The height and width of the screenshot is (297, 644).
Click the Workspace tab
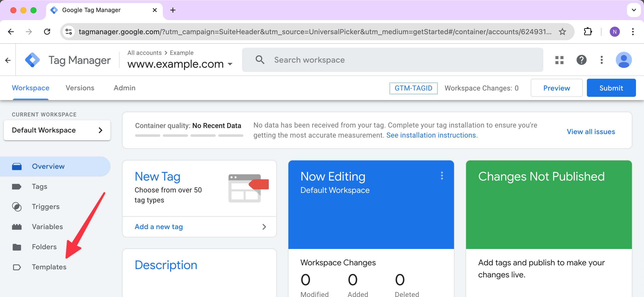tap(30, 88)
